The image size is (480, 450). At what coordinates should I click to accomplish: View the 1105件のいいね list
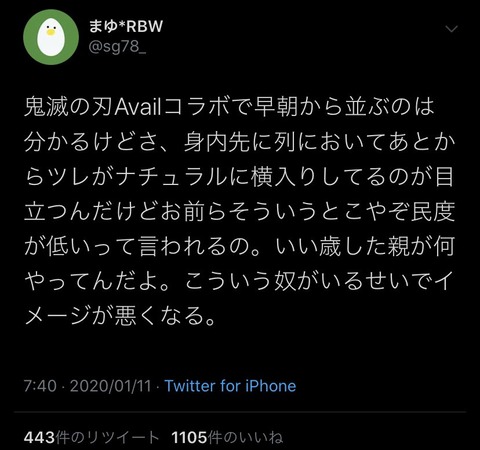227,437
